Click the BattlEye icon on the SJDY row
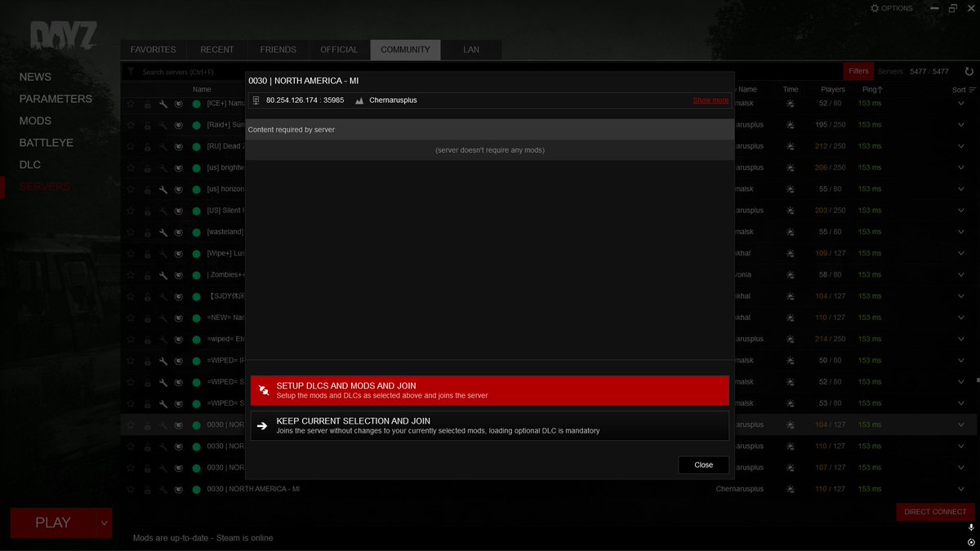The width and height of the screenshot is (980, 551). (179, 296)
